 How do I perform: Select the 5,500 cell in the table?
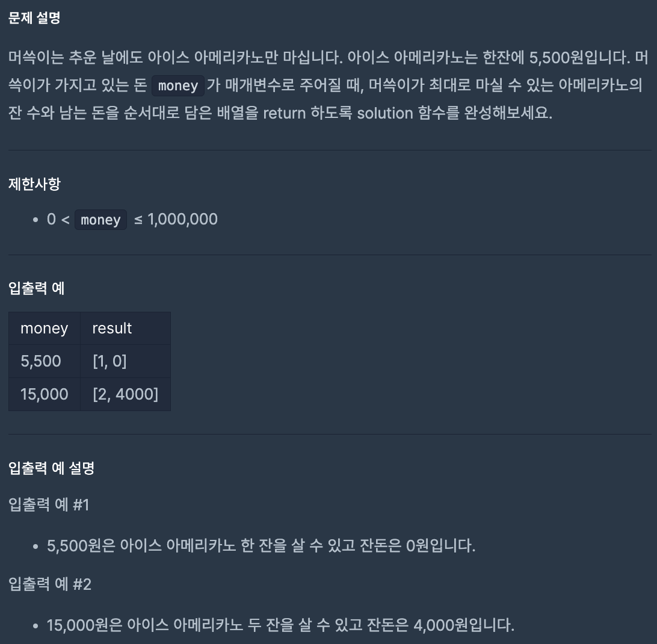(x=41, y=361)
